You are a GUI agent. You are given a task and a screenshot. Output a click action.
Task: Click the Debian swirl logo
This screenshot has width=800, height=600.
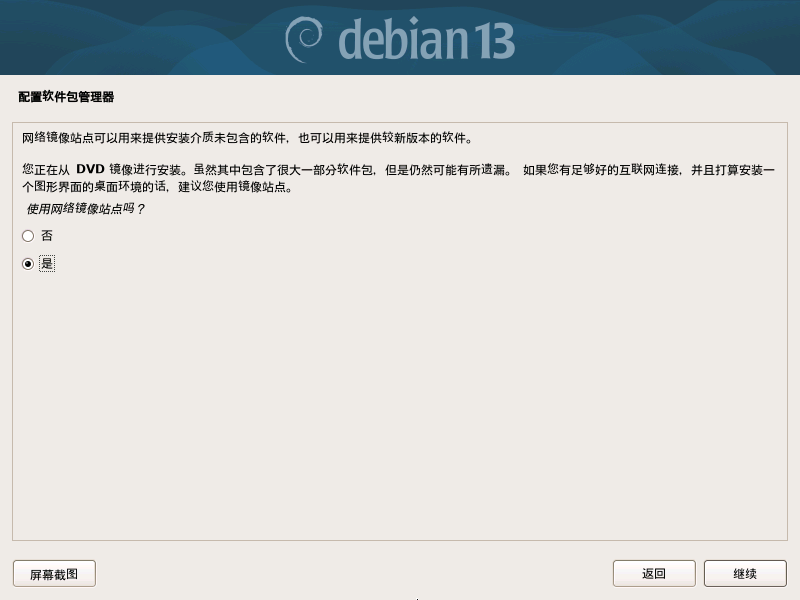coord(304,40)
